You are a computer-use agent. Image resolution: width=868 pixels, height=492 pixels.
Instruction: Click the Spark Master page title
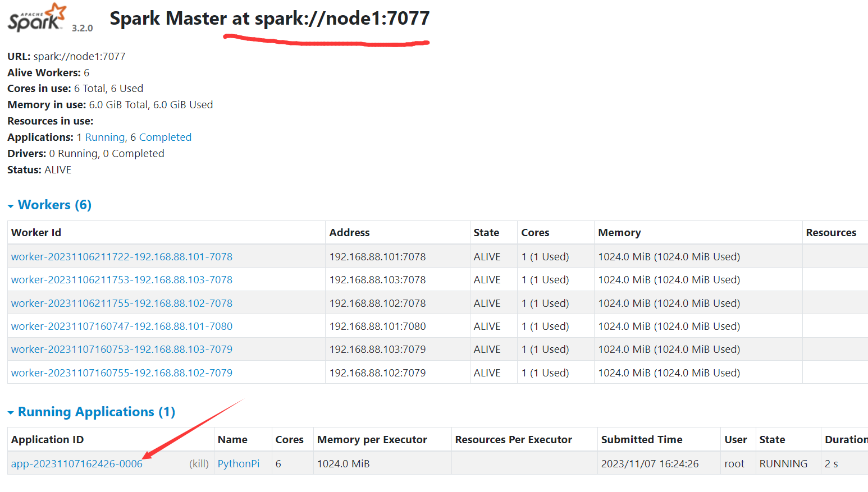pos(269,19)
